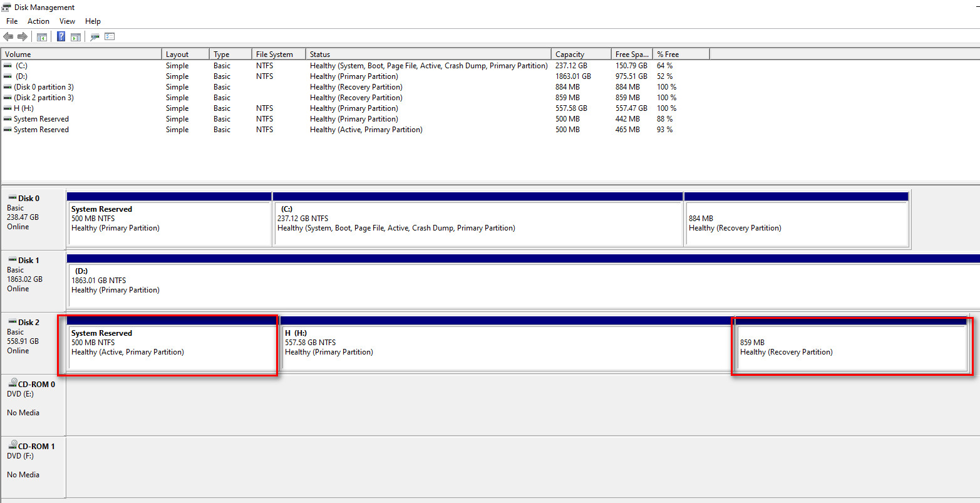The image size is (980, 503).
Task: Open the Settings checklist toolbar icon
Action: (x=110, y=37)
